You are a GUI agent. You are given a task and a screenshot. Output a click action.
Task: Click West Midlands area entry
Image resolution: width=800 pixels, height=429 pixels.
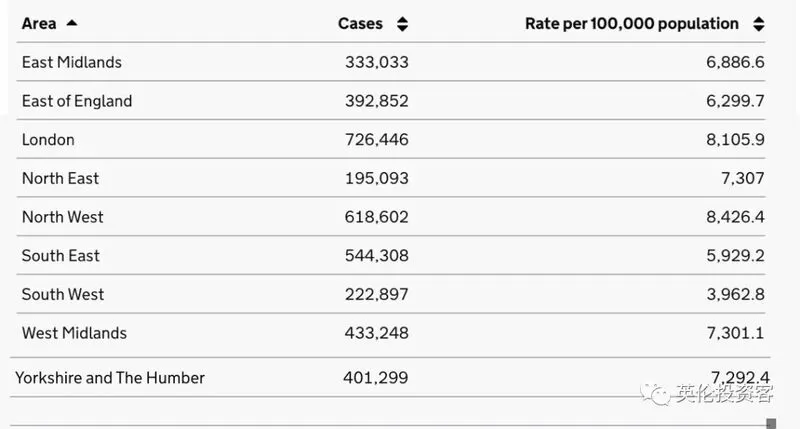coord(74,333)
